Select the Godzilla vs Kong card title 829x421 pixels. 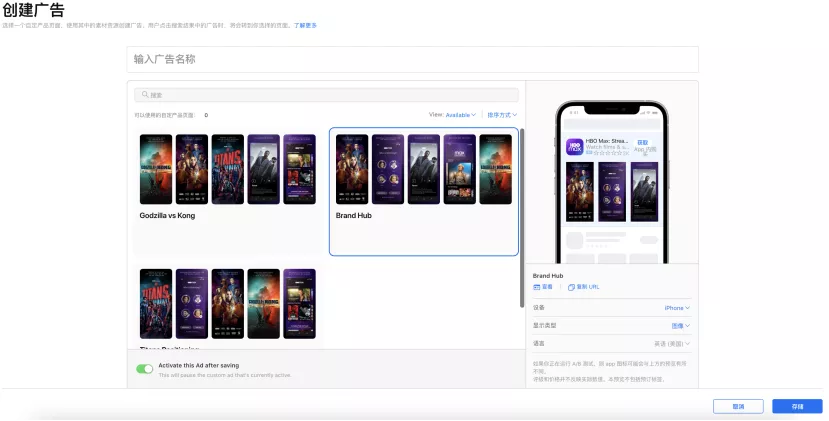click(x=167, y=215)
